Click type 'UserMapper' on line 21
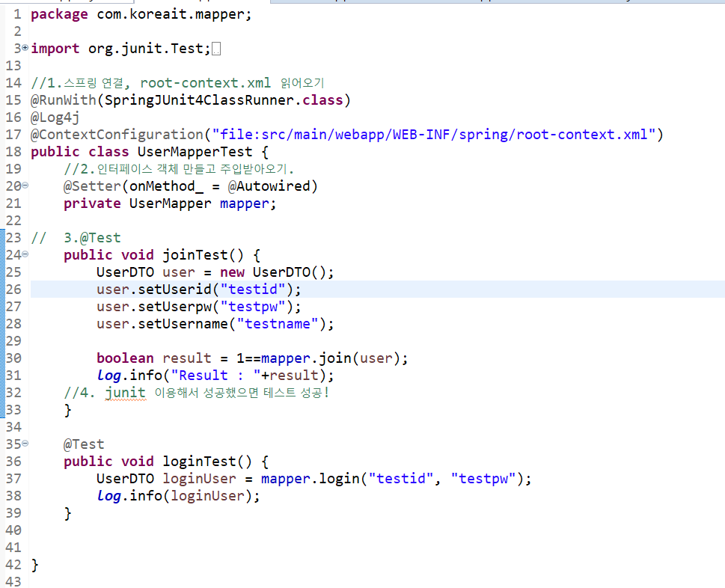Screen dimensions: 725x588 [x=170, y=203]
